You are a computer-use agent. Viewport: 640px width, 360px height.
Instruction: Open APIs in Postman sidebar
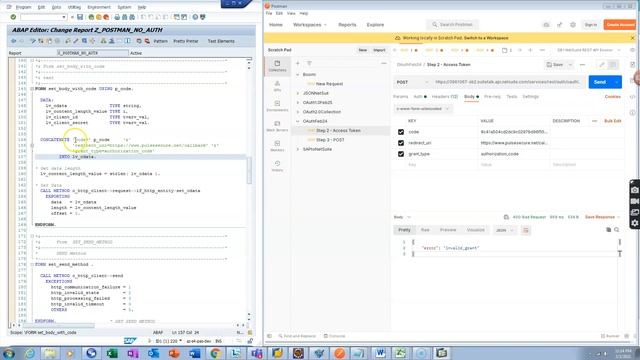tap(278, 86)
